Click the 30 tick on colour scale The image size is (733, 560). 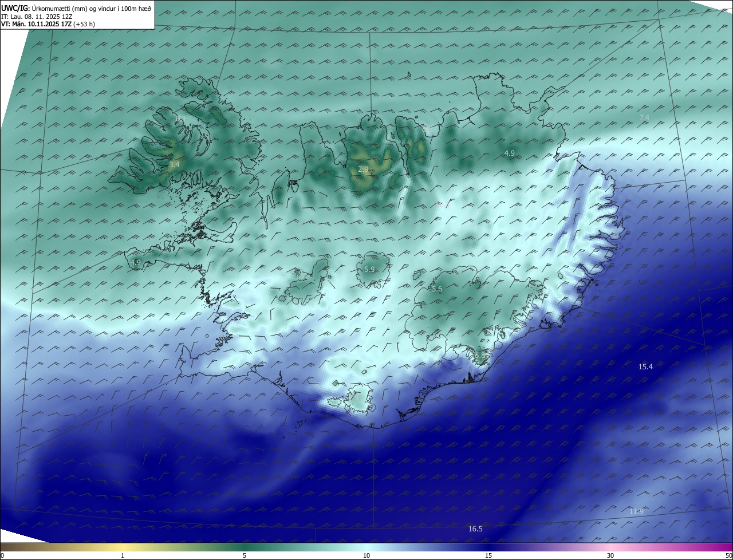(610, 555)
